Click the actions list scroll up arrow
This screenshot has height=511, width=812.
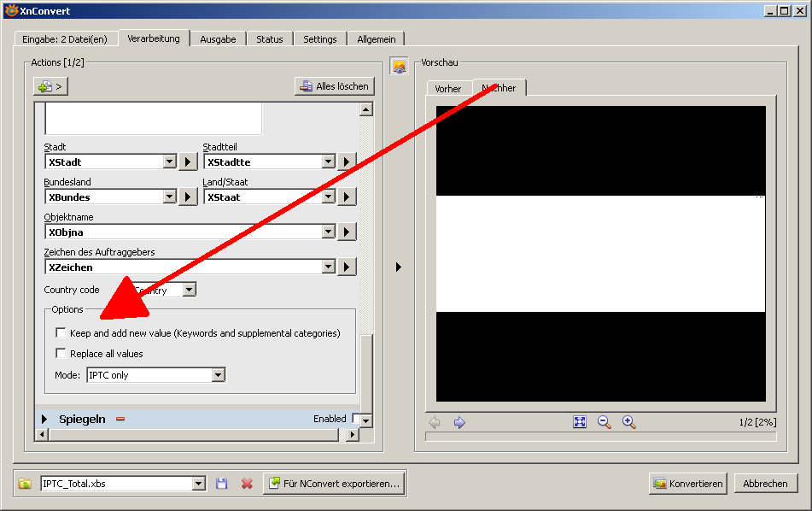click(366, 109)
